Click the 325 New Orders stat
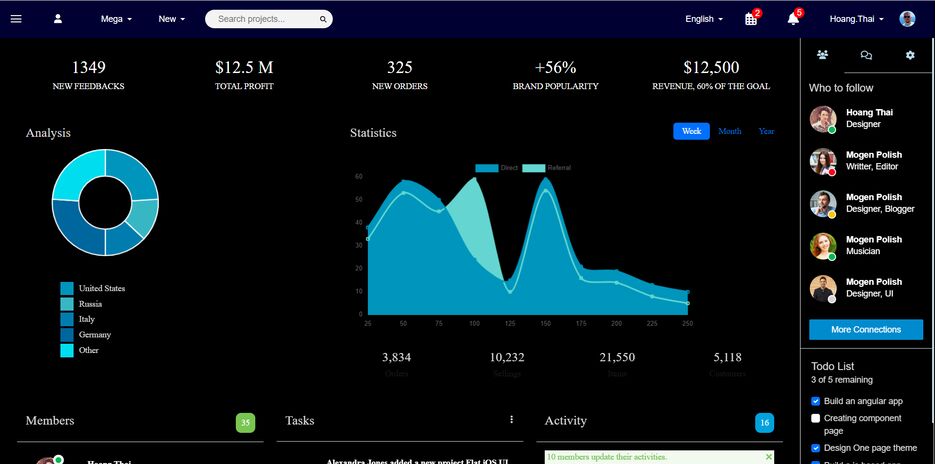The width and height of the screenshot is (935, 464). [x=400, y=75]
